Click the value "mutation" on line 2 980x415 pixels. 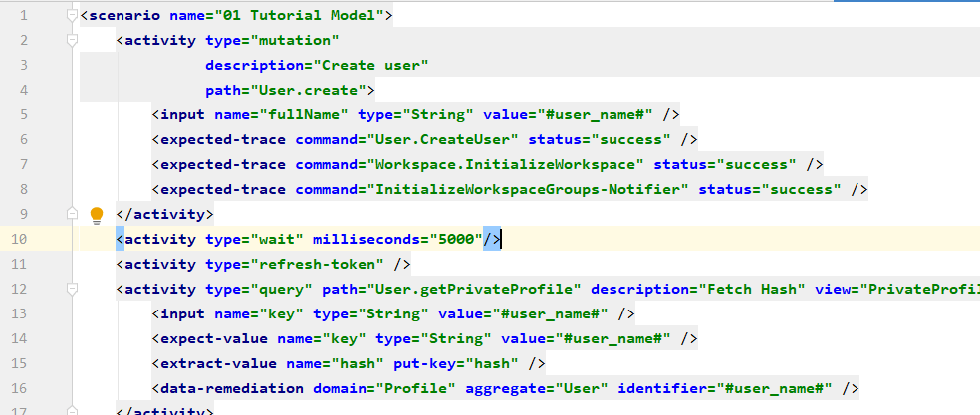pyautogui.click(x=295, y=40)
